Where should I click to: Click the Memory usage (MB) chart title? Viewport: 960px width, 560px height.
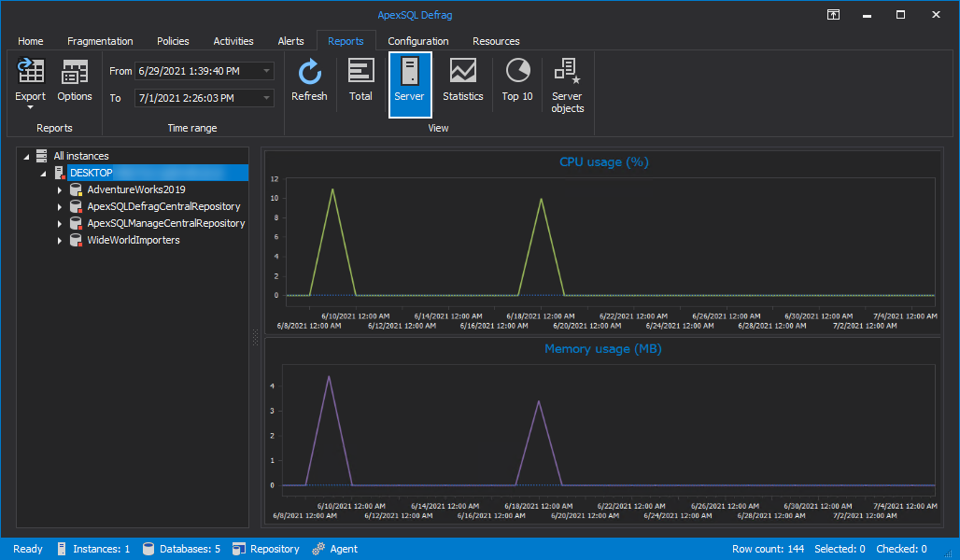(x=603, y=349)
